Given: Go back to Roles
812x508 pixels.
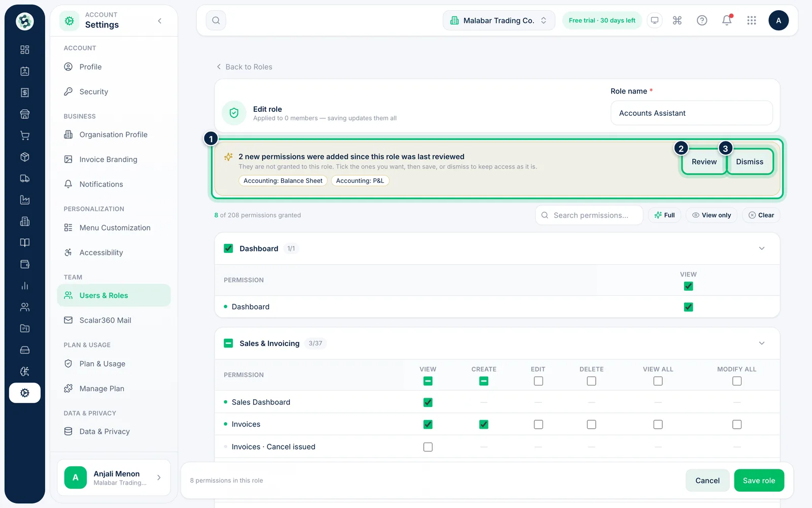Looking at the screenshot, I should click(x=244, y=67).
